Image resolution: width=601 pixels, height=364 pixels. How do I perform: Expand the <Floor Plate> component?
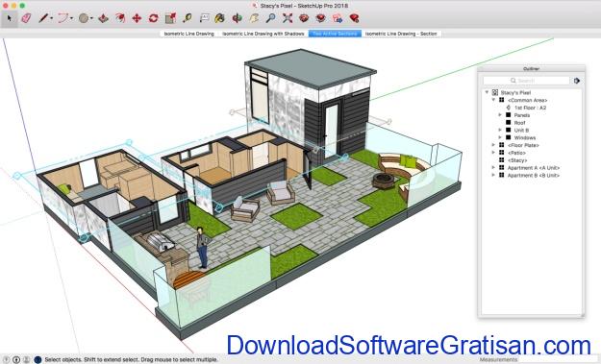[493, 145]
